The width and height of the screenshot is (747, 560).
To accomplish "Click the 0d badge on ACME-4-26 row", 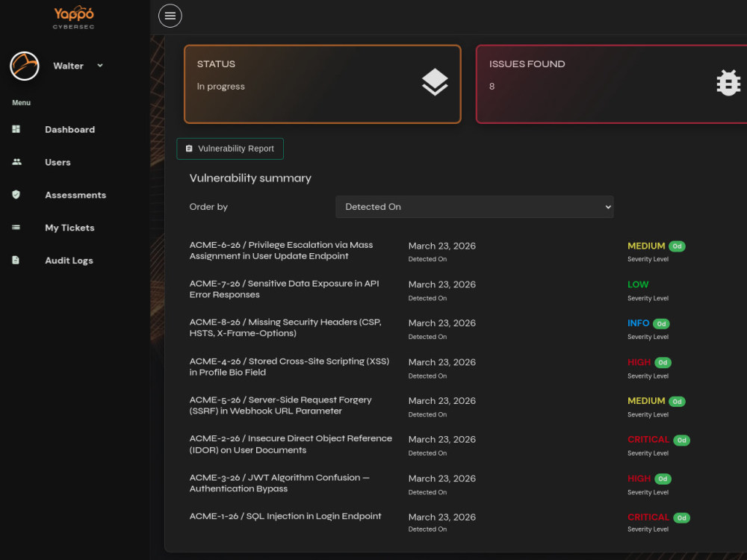I will click(663, 362).
